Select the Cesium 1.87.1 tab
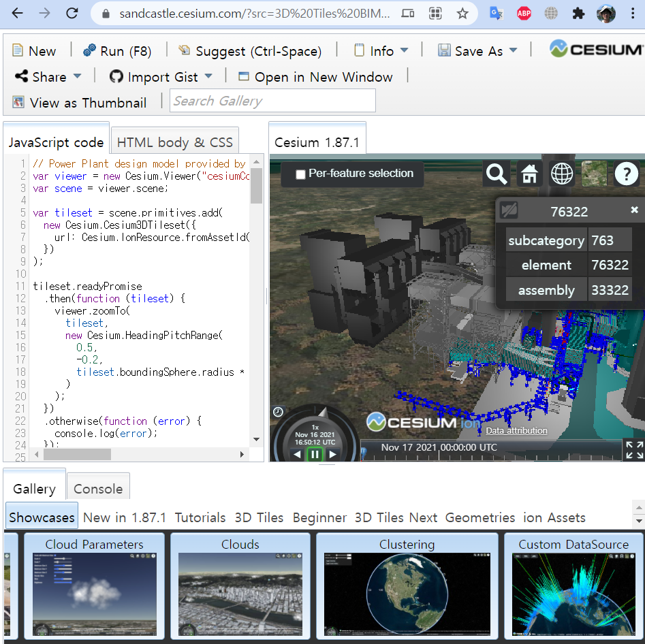This screenshot has height=644, width=645. 317,142
